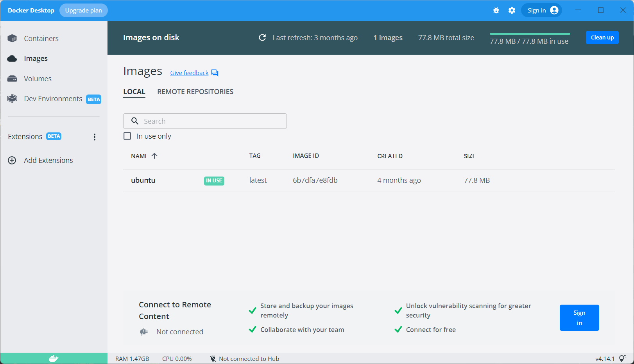The width and height of the screenshot is (634, 364).
Task: Click the Not connected plug icon
Action: [144, 332]
